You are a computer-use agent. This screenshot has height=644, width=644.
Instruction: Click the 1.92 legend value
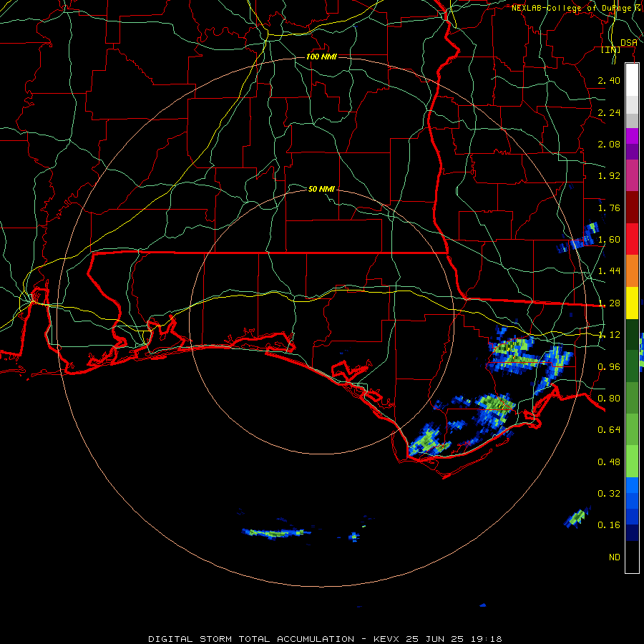pos(609,176)
